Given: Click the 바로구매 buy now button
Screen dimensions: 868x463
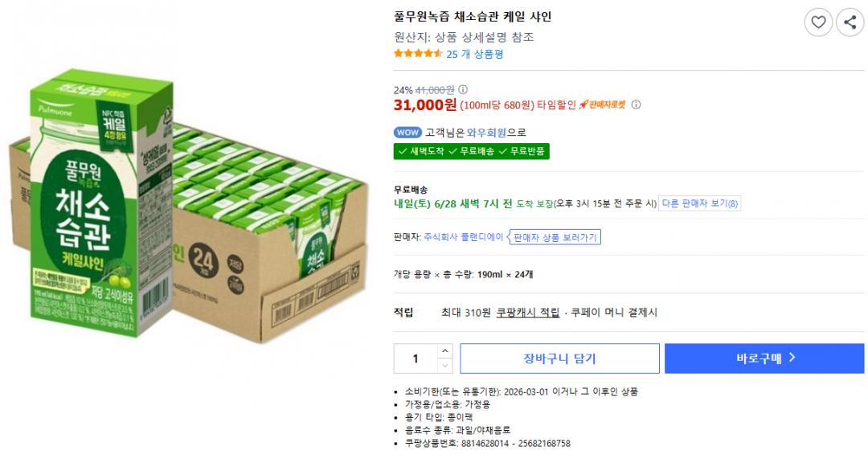Looking at the screenshot, I should point(764,359).
